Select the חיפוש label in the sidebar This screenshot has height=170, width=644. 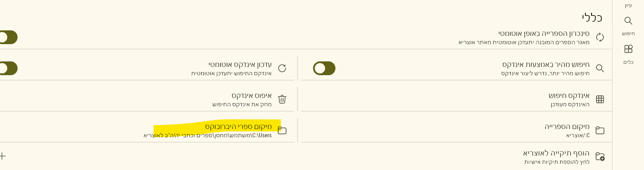pyautogui.click(x=628, y=33)
